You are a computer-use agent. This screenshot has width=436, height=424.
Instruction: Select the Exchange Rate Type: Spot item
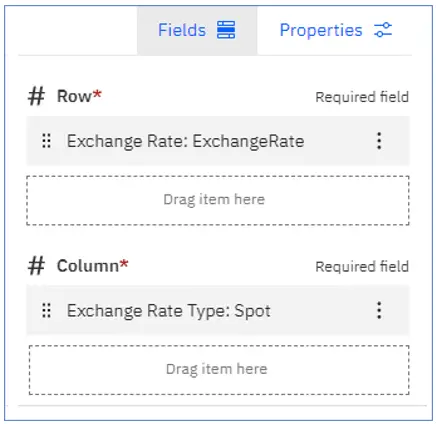218,310
